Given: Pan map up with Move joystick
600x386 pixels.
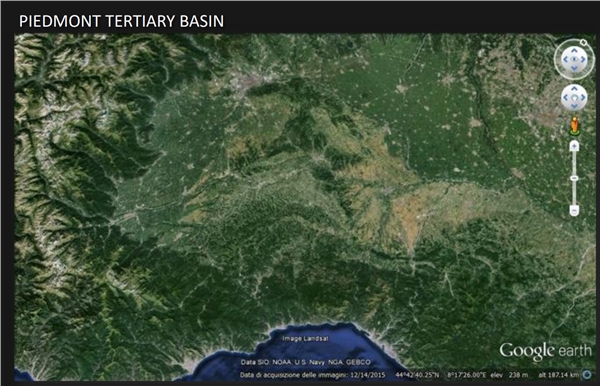Looking at the screenshot, I should [x=574, y=89].
